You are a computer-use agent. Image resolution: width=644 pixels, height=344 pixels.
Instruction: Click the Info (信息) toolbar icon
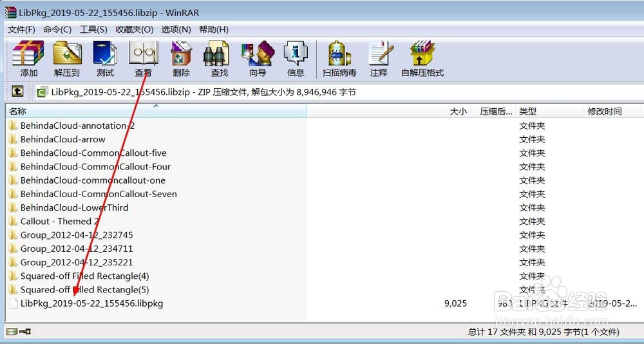coord(296,53)
